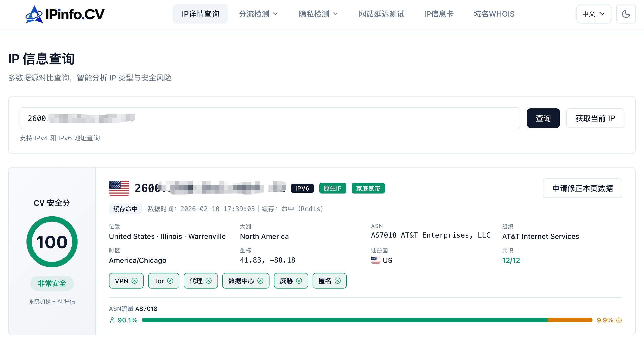
Task: Toggle the 匿名 detection indicator
Action: (338, 281)
